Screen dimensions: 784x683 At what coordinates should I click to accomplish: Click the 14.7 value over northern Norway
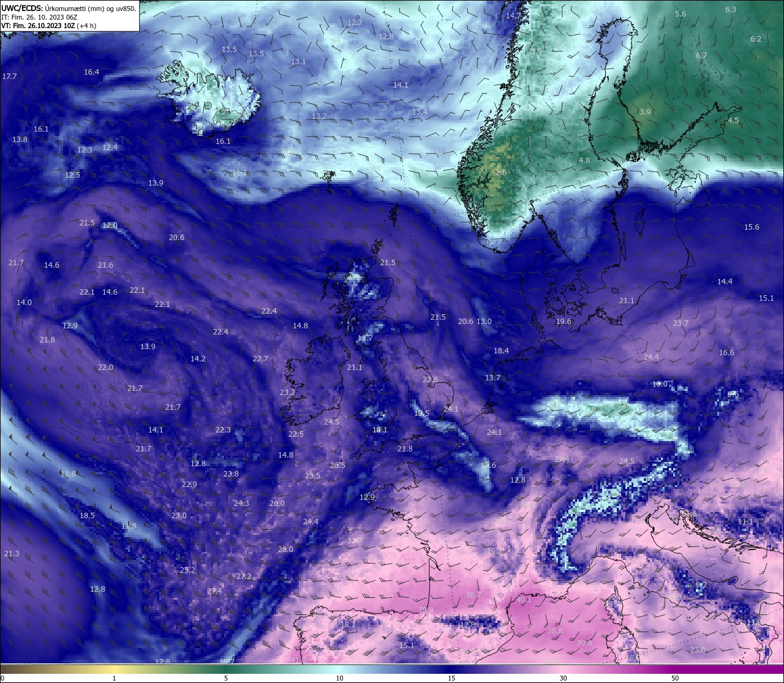[513, 15]
